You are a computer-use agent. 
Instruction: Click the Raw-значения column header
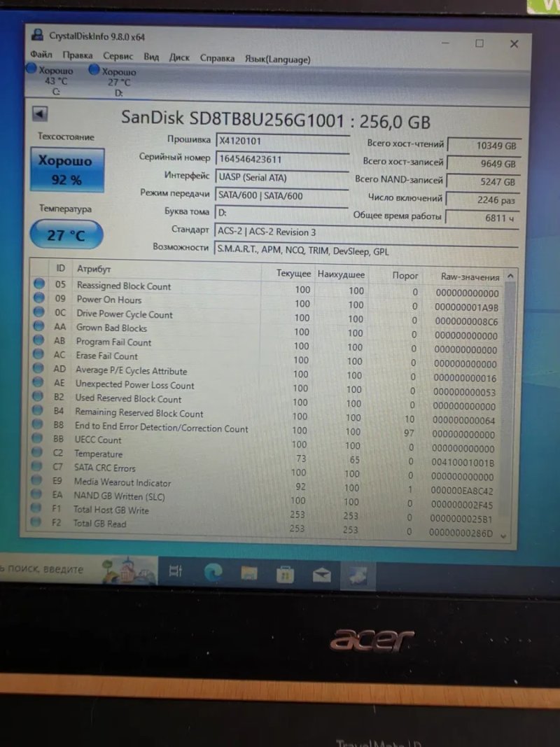pos(470,277)
